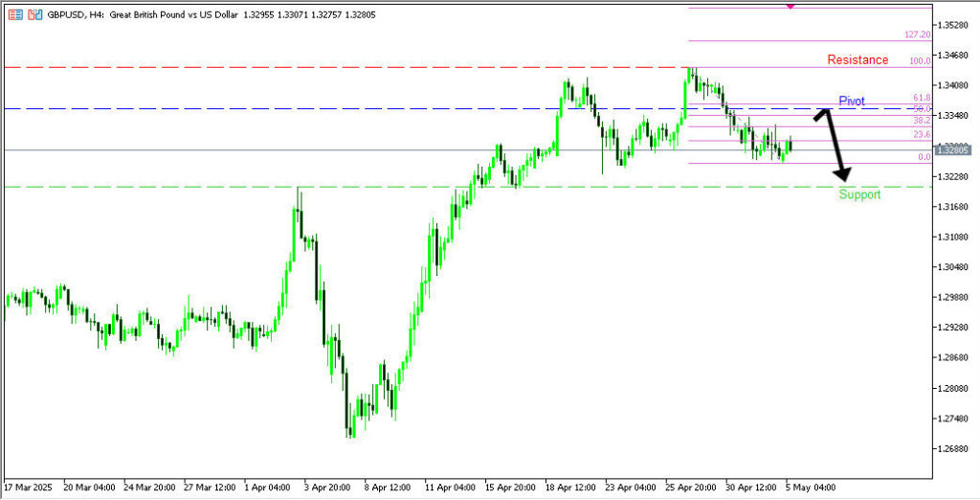Click the Fibonacci 0.0 level label
The image size is (980, 500).
pyautogui.click(x=923, y=157)
